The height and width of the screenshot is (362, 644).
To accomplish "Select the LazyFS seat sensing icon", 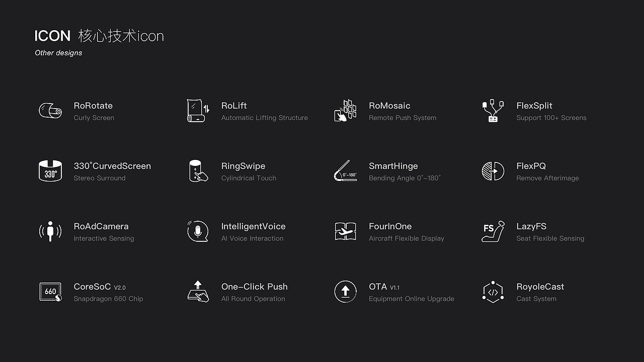I will pyautogui.click(x=493, y=231).
